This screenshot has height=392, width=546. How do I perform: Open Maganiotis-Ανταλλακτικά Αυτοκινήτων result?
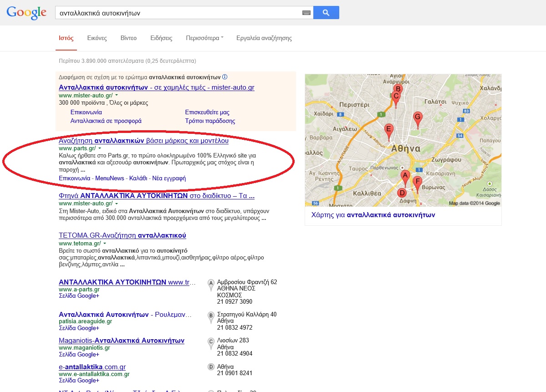tap(122, 341)
